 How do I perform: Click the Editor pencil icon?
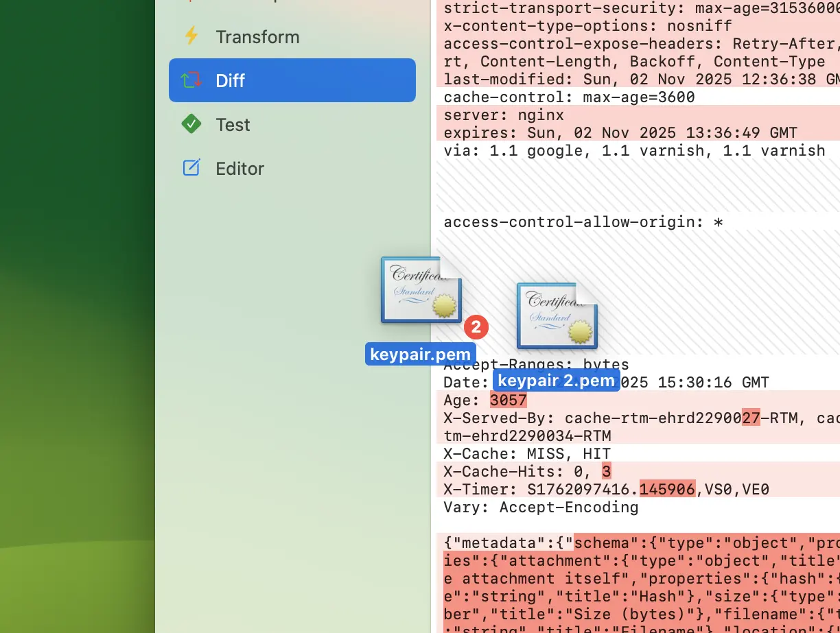pyautogui.click(x=191, y=168)
